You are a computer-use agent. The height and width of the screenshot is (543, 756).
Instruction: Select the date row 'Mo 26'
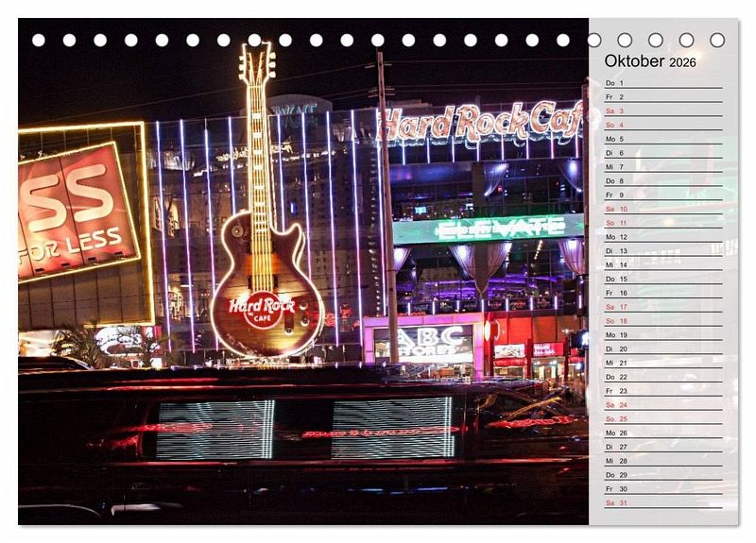coord(663,433)
